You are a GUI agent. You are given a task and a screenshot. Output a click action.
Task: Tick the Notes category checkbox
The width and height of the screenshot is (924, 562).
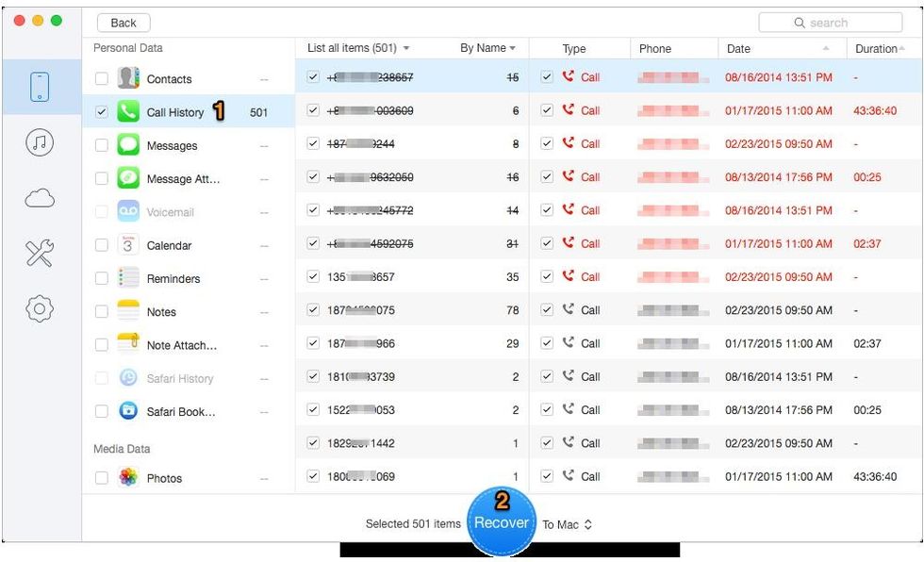[x=102, y=312]
